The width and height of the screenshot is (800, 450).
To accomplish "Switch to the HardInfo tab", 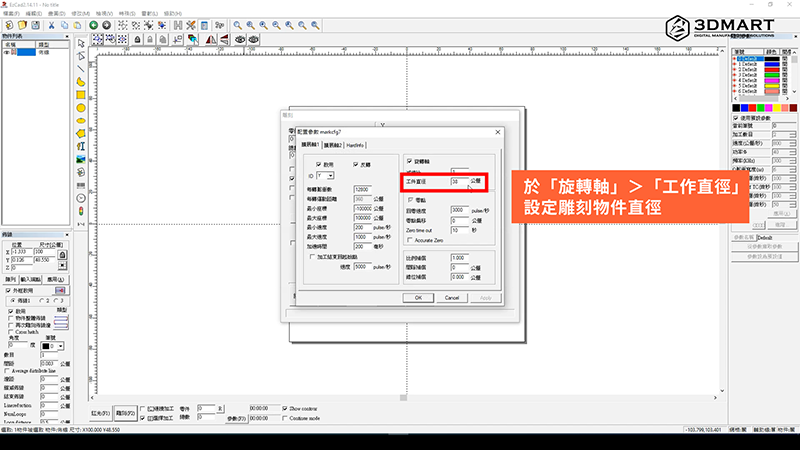I will 357,145.
